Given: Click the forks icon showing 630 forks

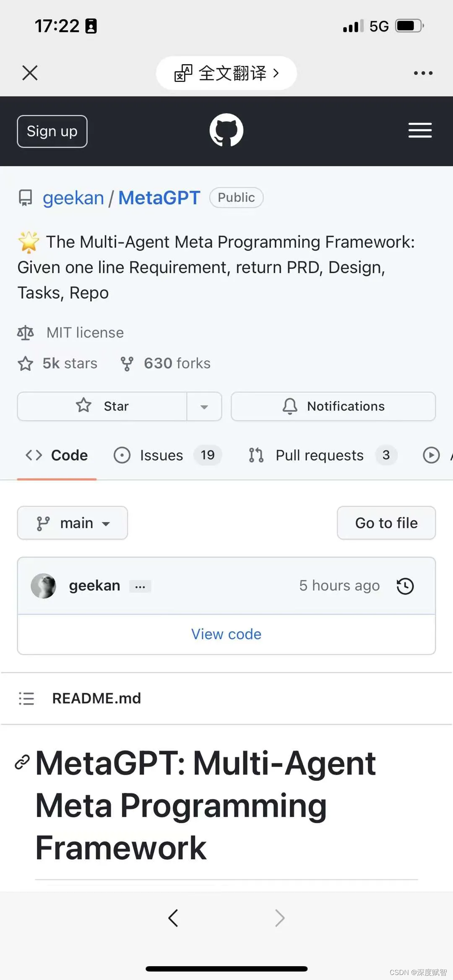Looking at the screenshot, I should (128, 363).
